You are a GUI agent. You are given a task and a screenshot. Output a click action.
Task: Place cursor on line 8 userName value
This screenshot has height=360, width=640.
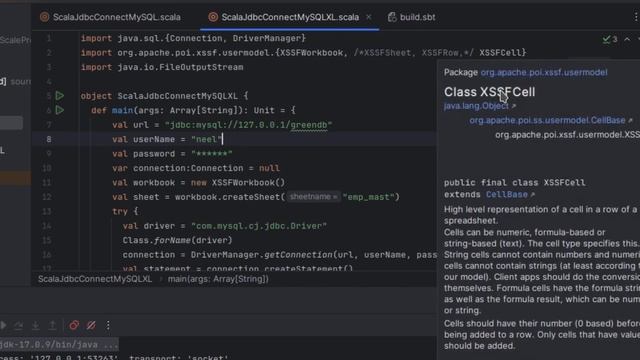click(x=207, y=139)
